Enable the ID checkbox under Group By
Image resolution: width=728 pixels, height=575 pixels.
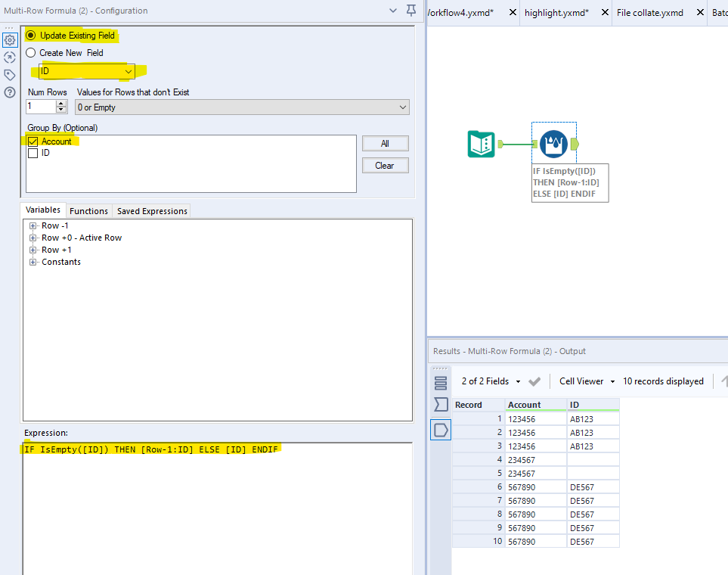coord(32,154)
